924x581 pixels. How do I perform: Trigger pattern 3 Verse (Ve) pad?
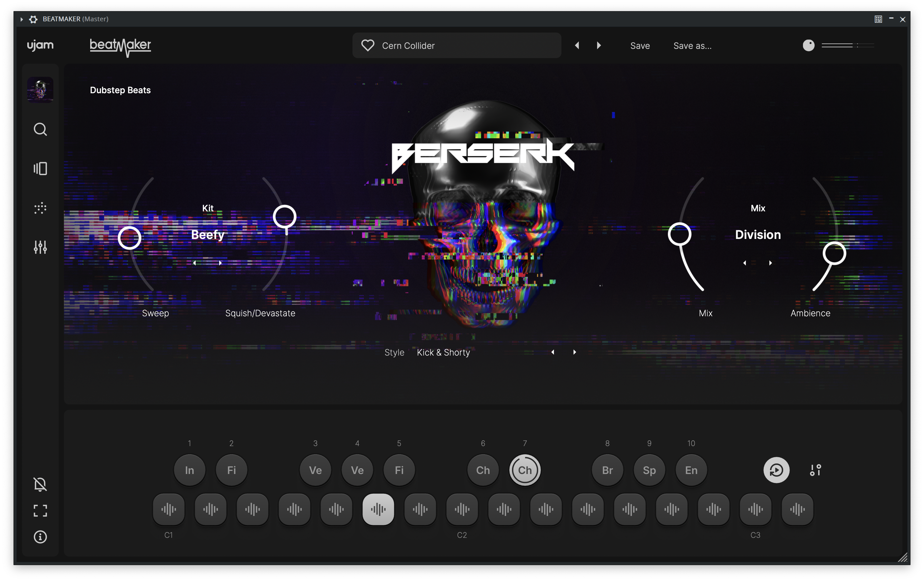point(315,470)
